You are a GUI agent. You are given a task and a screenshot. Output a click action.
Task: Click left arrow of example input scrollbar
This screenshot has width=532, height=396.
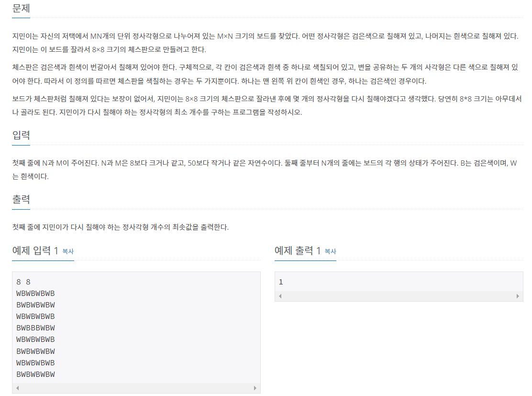click(x=17, y=388)
